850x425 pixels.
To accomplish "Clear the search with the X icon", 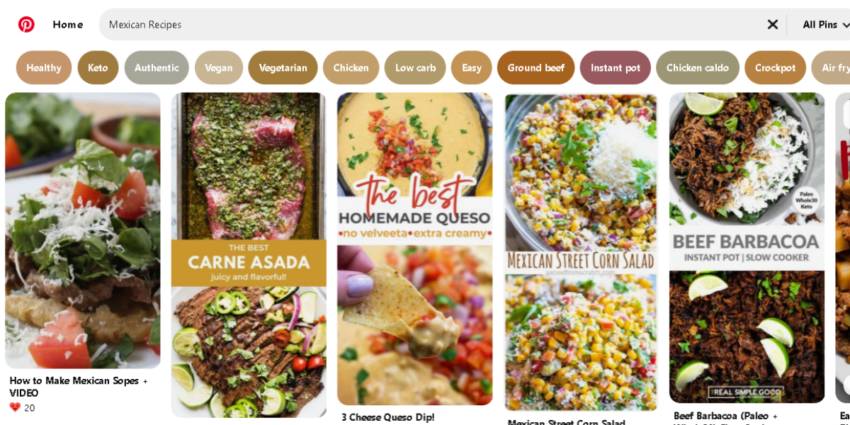I will pos(772,24).
